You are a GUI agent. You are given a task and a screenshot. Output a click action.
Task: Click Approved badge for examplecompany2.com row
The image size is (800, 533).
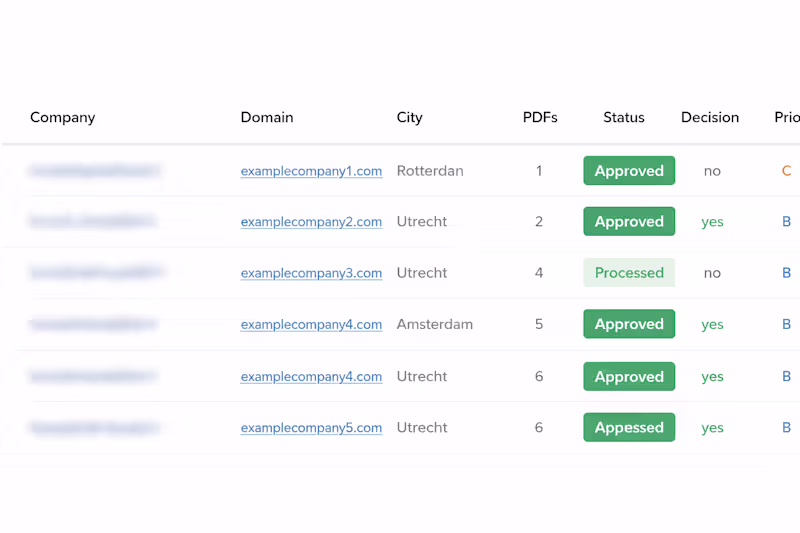(629, 222)
